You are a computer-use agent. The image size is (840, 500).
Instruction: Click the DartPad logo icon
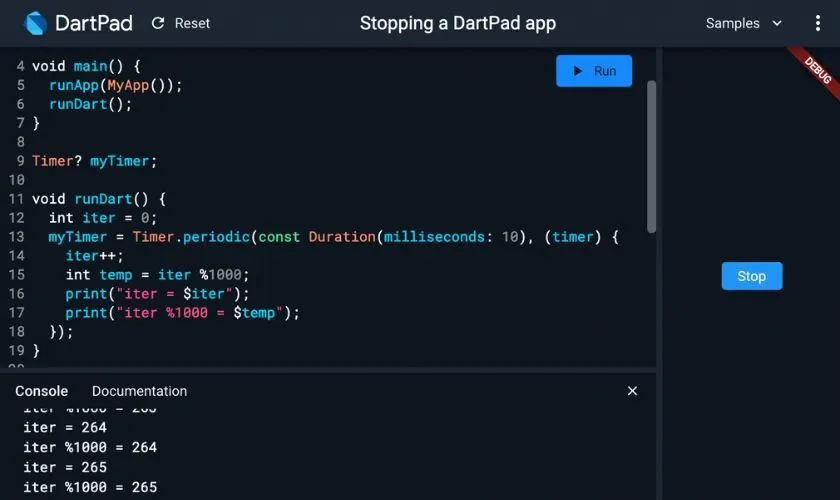pos(37,23)
